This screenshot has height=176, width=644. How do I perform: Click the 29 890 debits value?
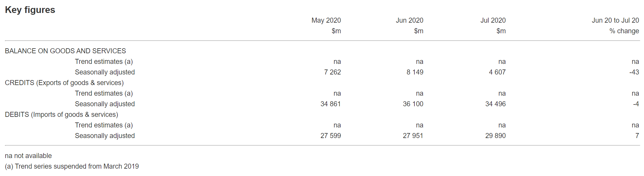(x=495, y=136)
